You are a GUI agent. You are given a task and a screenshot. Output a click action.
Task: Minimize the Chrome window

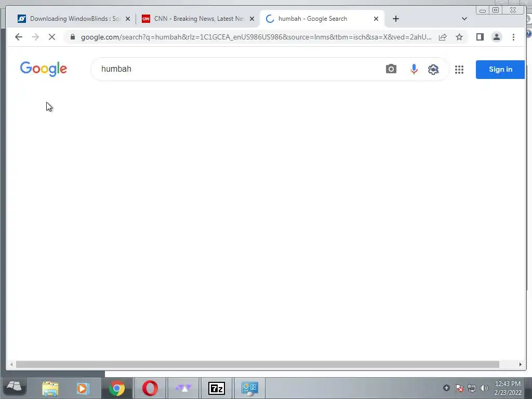(483, 10)
